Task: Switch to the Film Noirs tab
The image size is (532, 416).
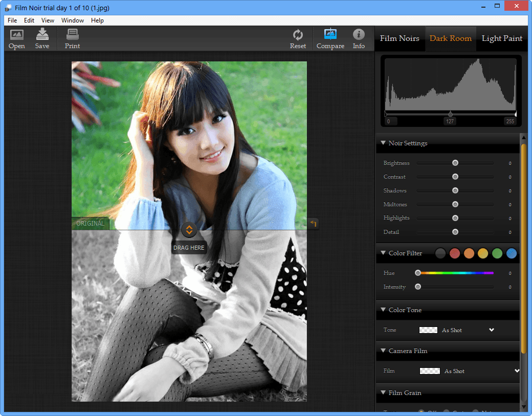Action: click(x=400, y=38)
